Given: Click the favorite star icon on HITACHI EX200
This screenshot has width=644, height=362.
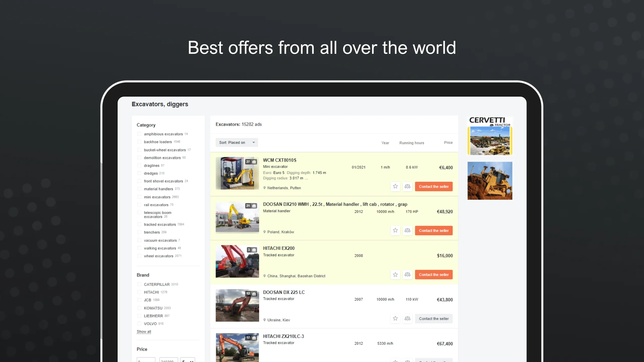Looking at the screenshot, I should point(395,275).
